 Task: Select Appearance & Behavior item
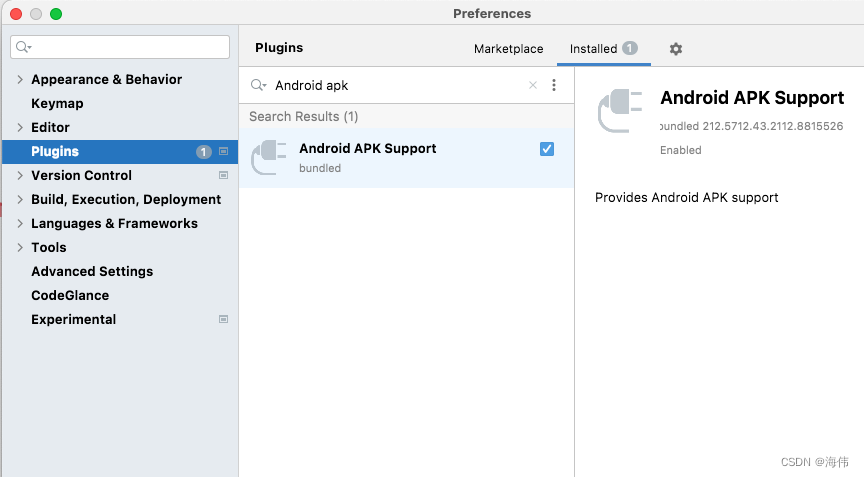106,79
